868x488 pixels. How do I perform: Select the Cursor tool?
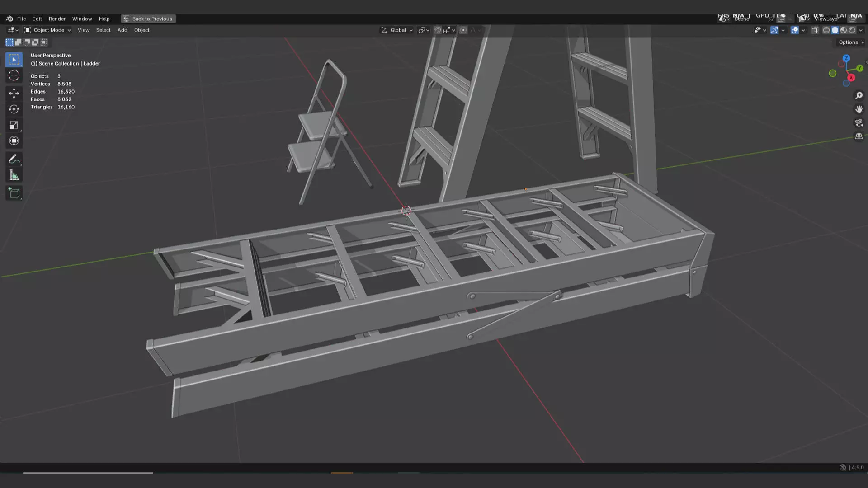tap(14, 75)
